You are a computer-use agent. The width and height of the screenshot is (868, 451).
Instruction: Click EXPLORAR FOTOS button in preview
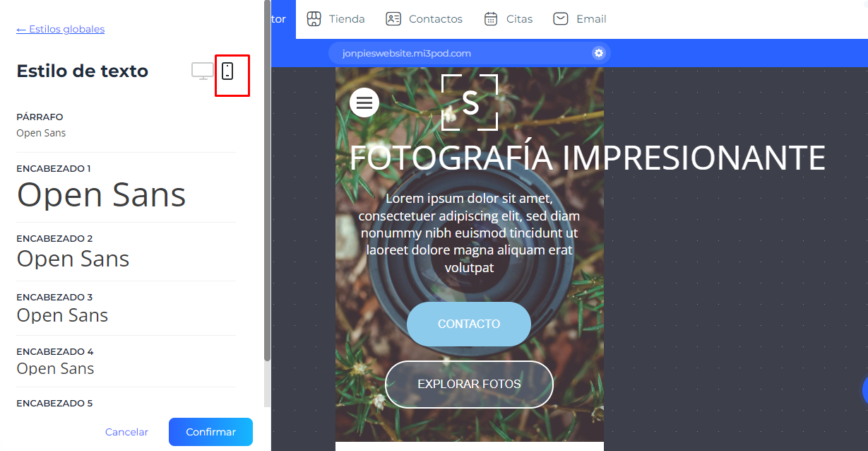tap(469, 385)
